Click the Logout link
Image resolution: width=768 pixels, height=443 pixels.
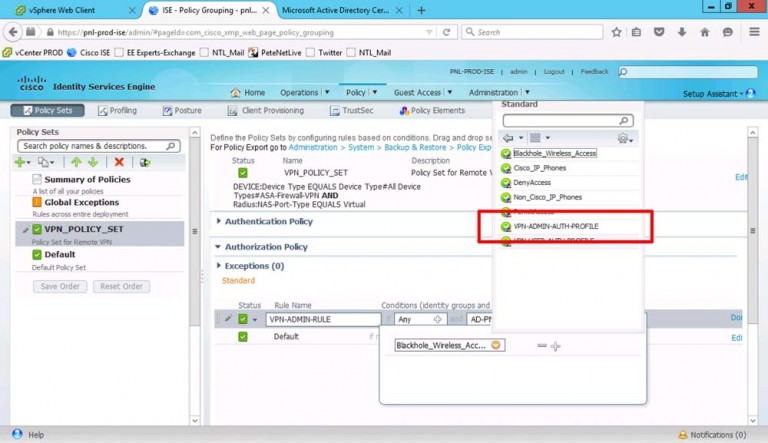(554, 72)
